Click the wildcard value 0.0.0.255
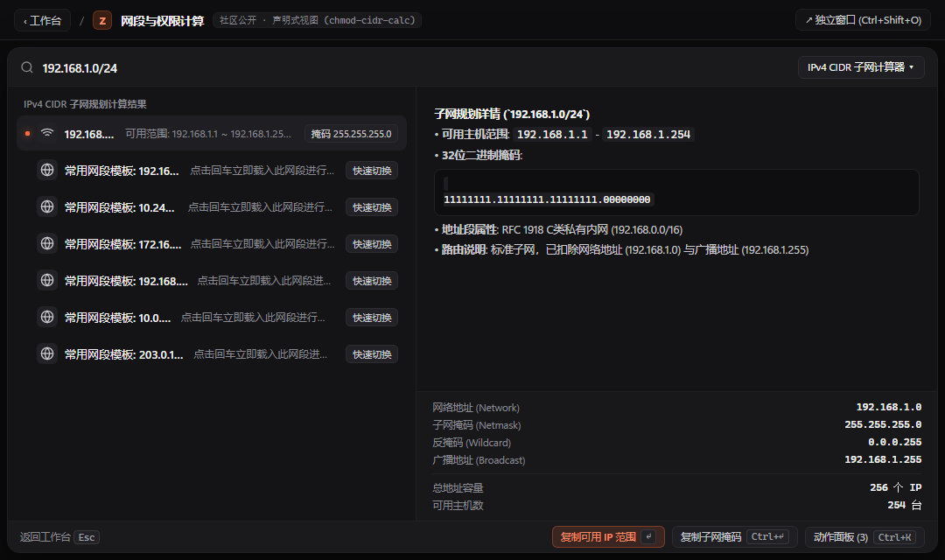945x560 pixels. coord(894,442)
